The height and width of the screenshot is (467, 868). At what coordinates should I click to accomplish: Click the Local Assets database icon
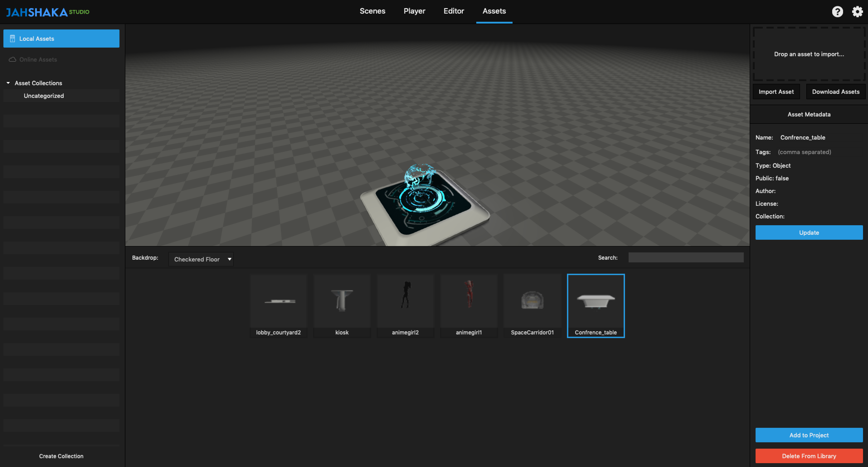(12, 39)
